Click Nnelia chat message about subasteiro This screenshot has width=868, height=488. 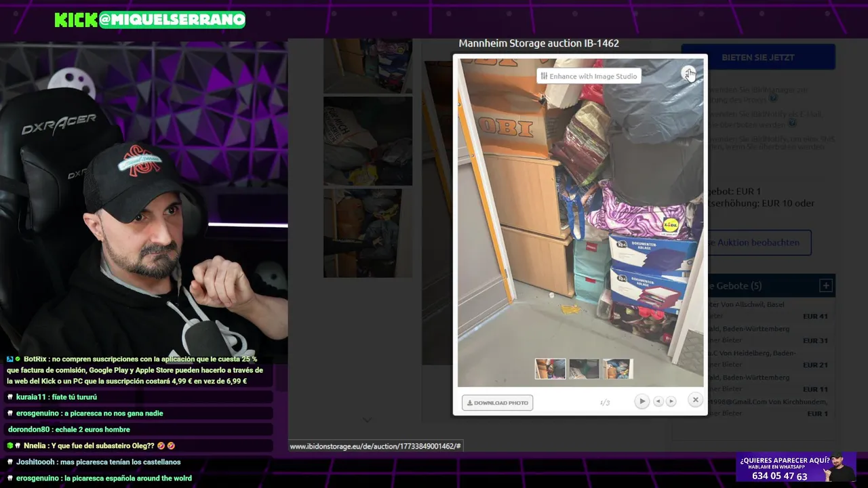(139, 446)
